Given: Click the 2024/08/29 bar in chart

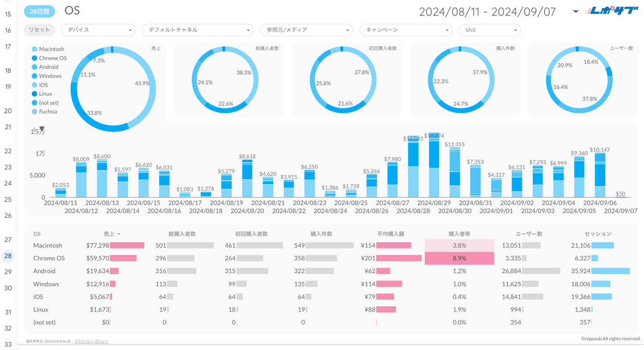Looking at the screenshot, I should coord(434,169).
